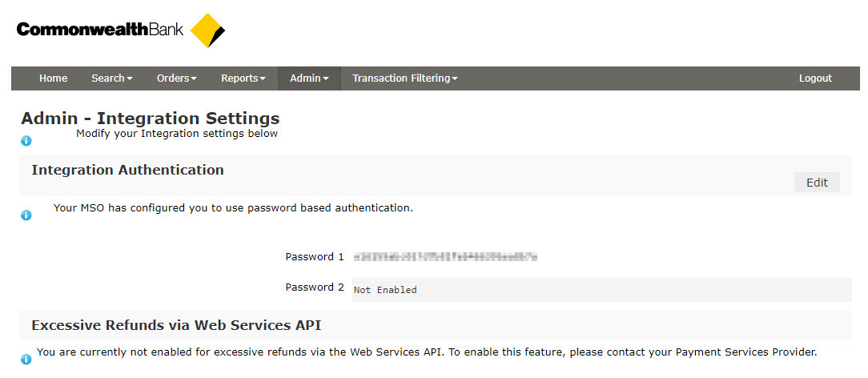Click the Admin - Integration Settings page title
Viewport: 868px width, 378px height.
pyautogui.click(x=150, y=119)
